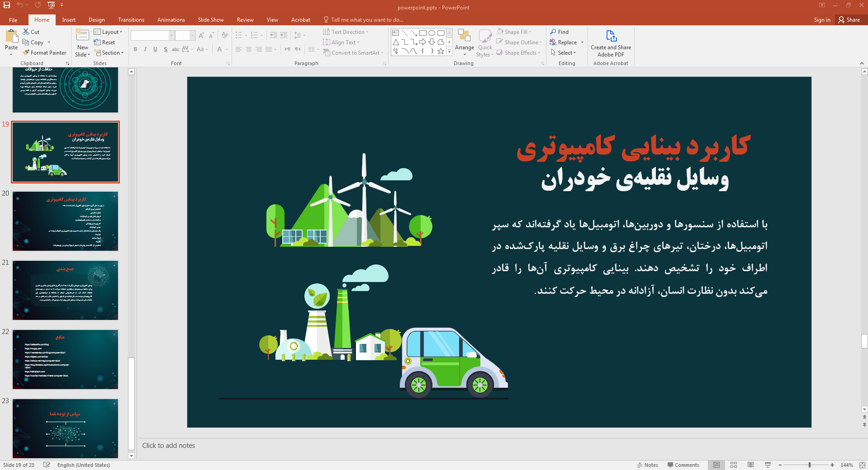This screenshot has width=868, height=470.
Task: Increase font size with the large A icon
Action: pyautogui.click(x=201, y=35)
